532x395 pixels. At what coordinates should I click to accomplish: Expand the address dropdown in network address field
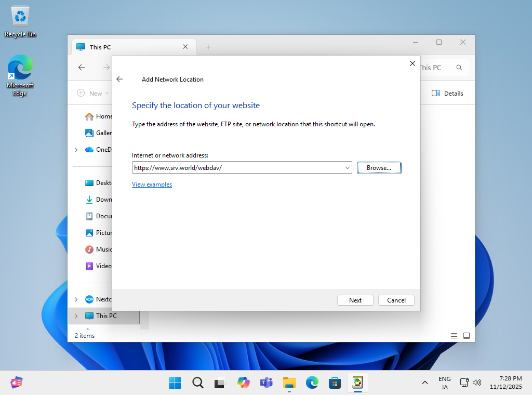(347, 168)
